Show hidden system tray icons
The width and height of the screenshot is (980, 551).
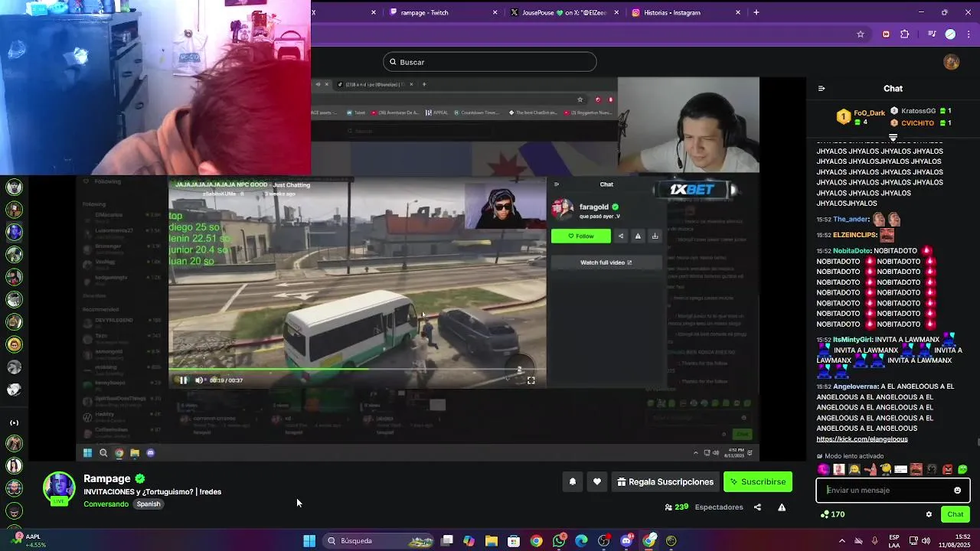click(x=841, y=541)
